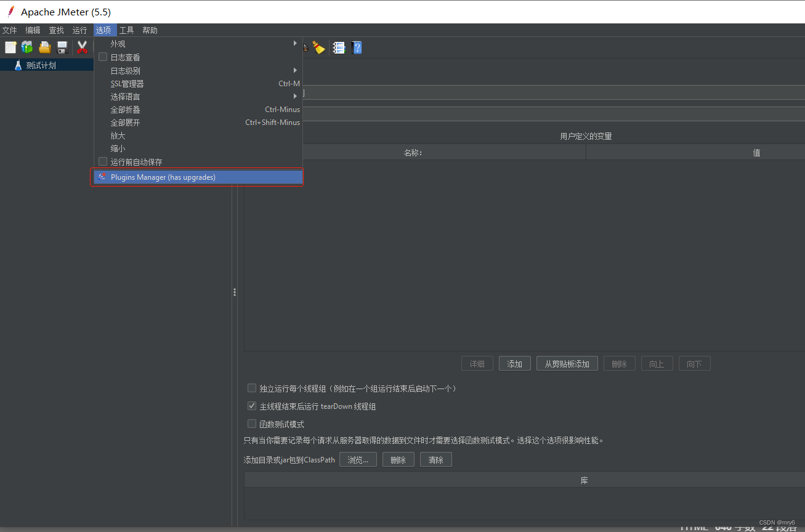Click the New test plan icon

(x=10, y=47)
